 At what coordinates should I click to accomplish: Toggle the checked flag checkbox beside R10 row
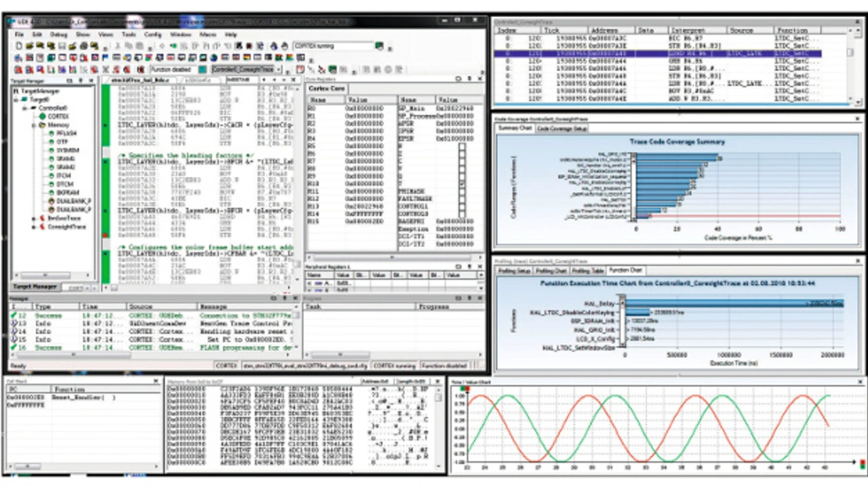tap(462, 183)
